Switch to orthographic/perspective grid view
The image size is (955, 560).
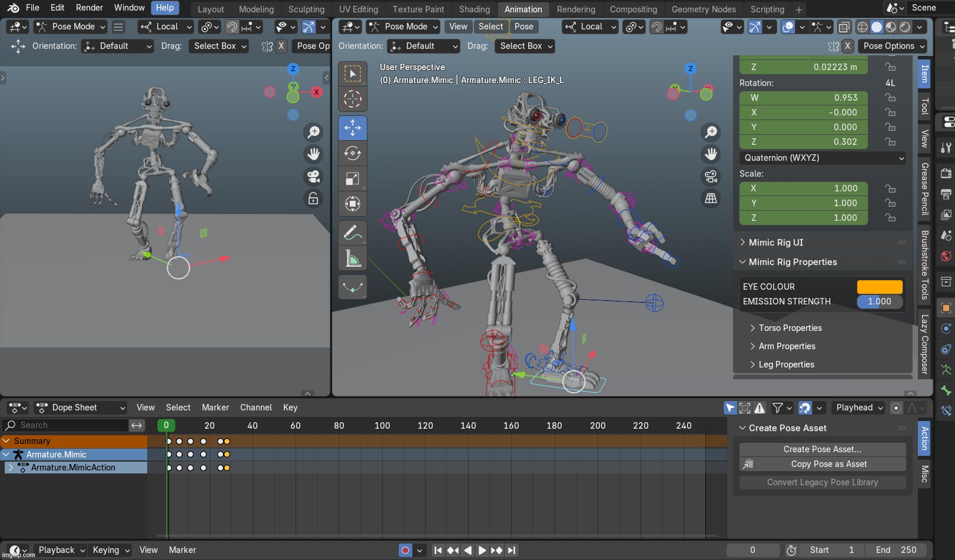tap(711, 198)
